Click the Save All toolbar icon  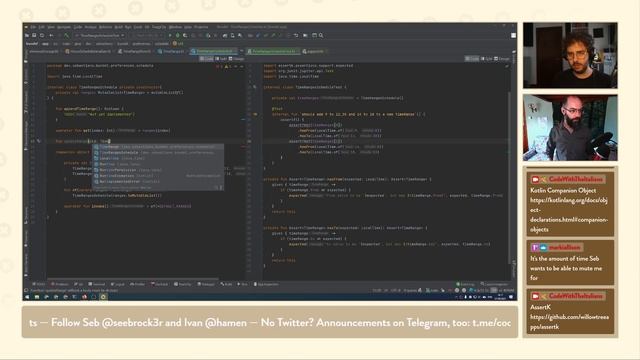(34, 36)
